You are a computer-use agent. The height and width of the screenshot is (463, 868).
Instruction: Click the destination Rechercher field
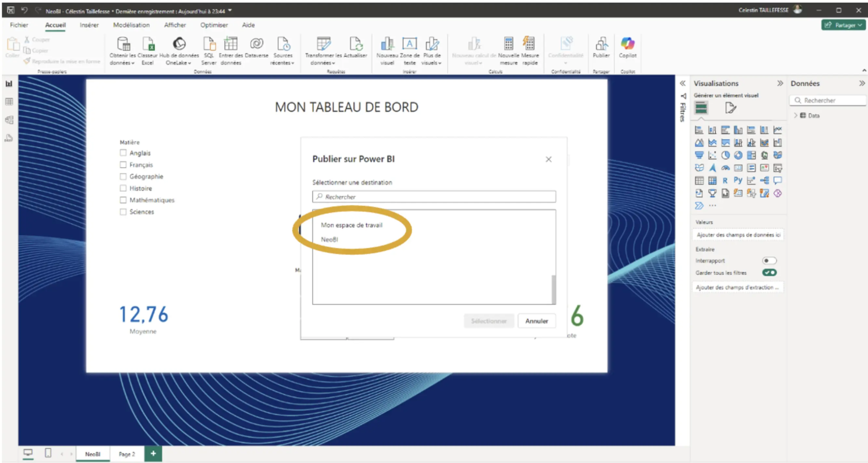[x=434, y=197]
